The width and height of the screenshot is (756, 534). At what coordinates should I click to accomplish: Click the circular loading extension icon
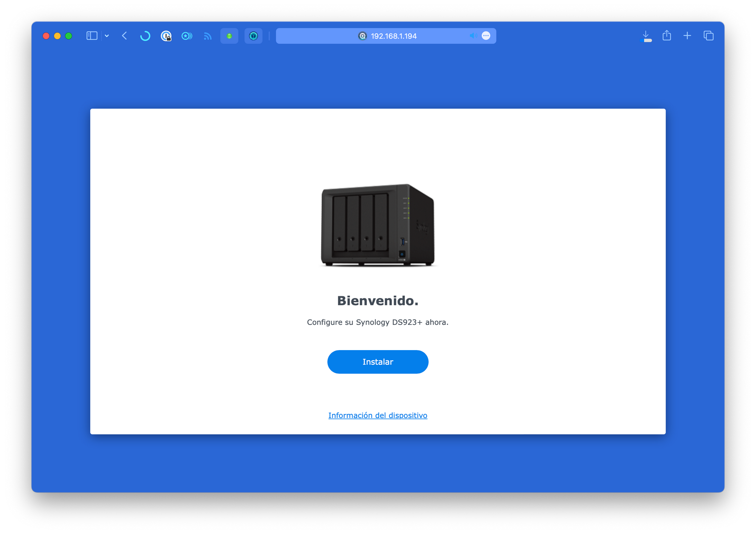click(x=145, y=36)
